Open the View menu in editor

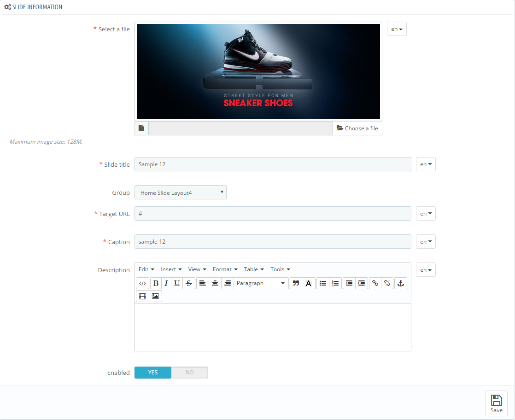(197, 269)
